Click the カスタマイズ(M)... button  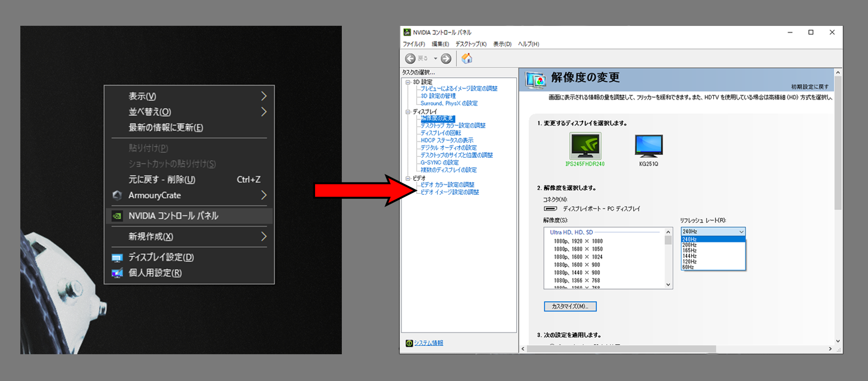(x=570, y=306)
